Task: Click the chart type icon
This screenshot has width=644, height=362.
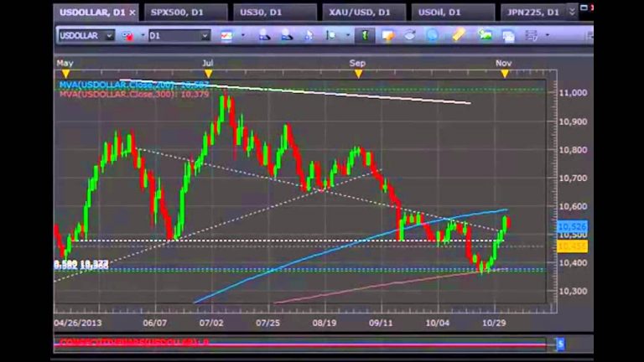Action: point(227,36)
